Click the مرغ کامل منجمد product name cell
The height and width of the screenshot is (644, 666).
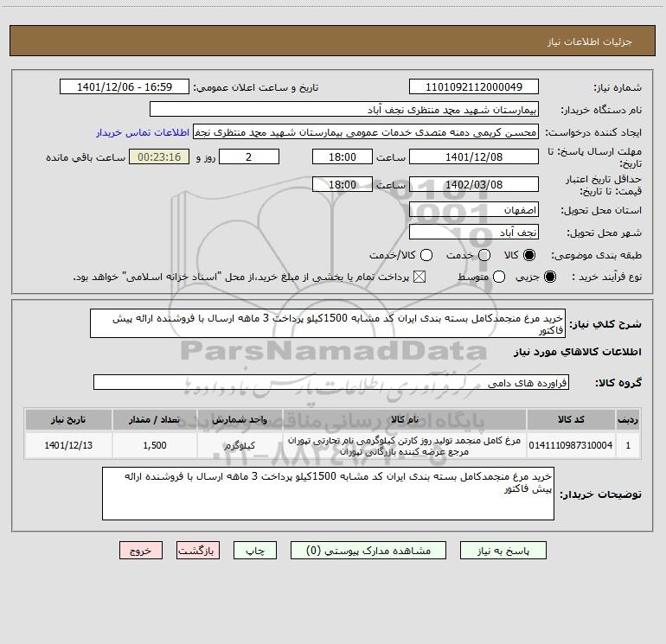click(x=405, y=445)
